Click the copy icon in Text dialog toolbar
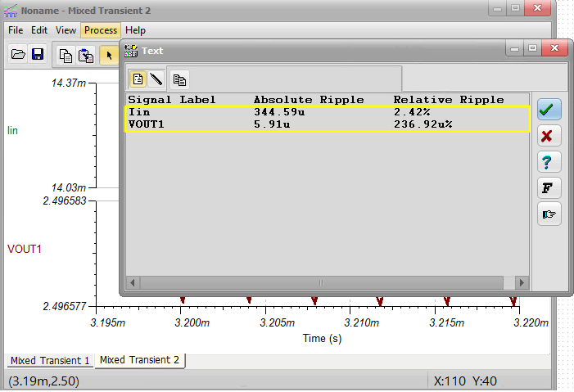The height and width of the screenshot is (392, 574). tap(179, 79)
